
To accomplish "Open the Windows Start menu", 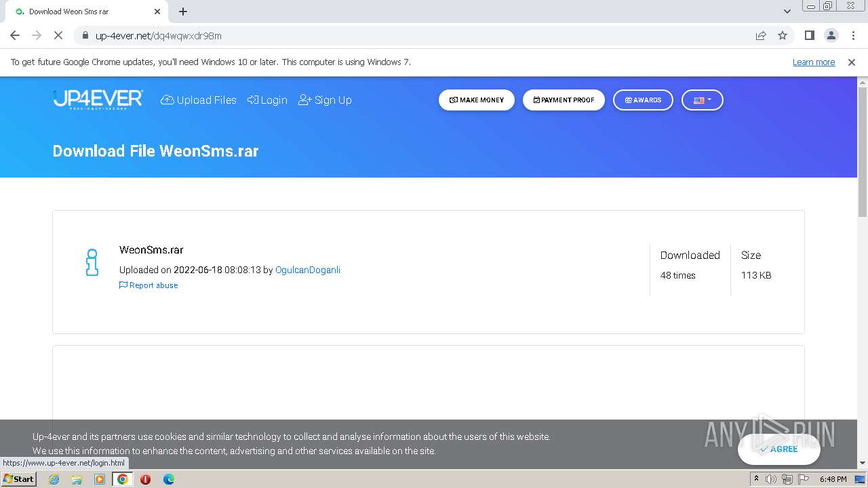I will (x=19, y=479).
